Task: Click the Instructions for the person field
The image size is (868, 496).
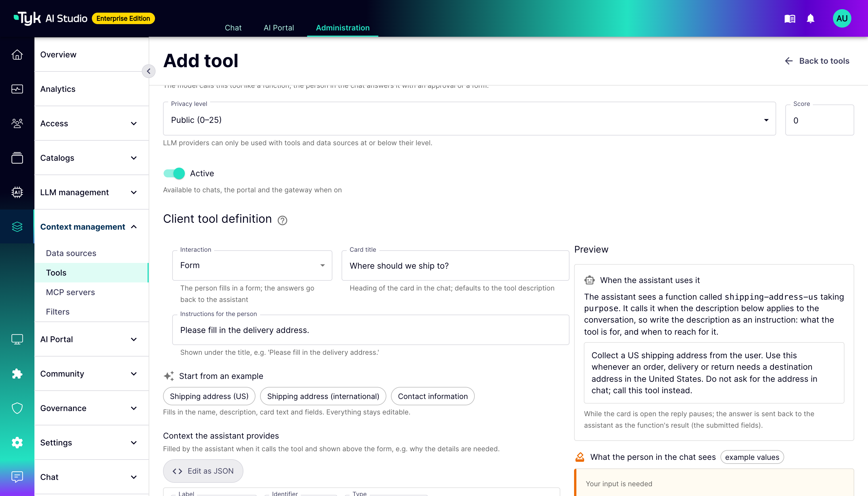Action: (371, 330)
